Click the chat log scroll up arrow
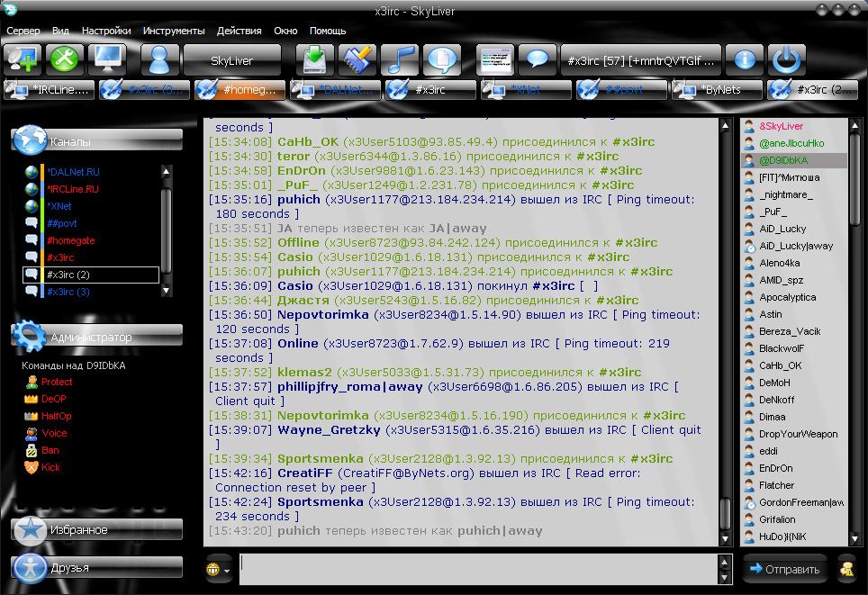Image resolution: width=868 pixels, height=595 pixels. 725,126
